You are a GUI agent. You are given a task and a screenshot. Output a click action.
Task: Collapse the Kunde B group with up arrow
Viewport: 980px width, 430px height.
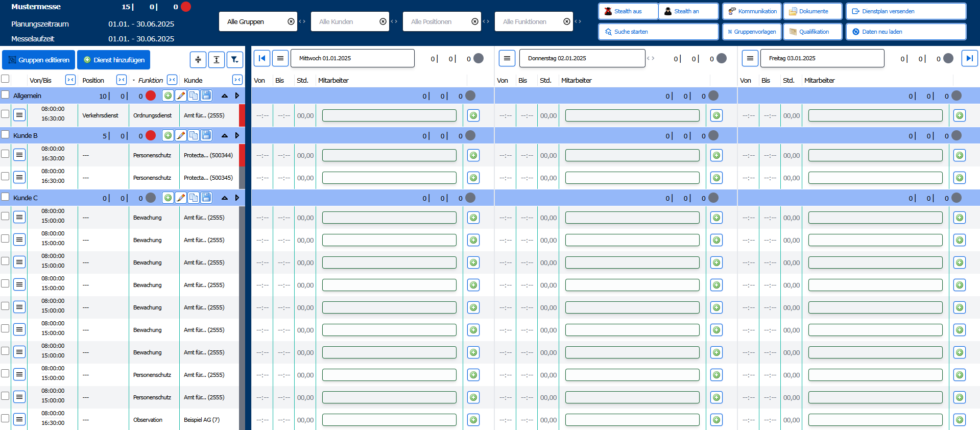pyautogui.click(x=224, y=135)
